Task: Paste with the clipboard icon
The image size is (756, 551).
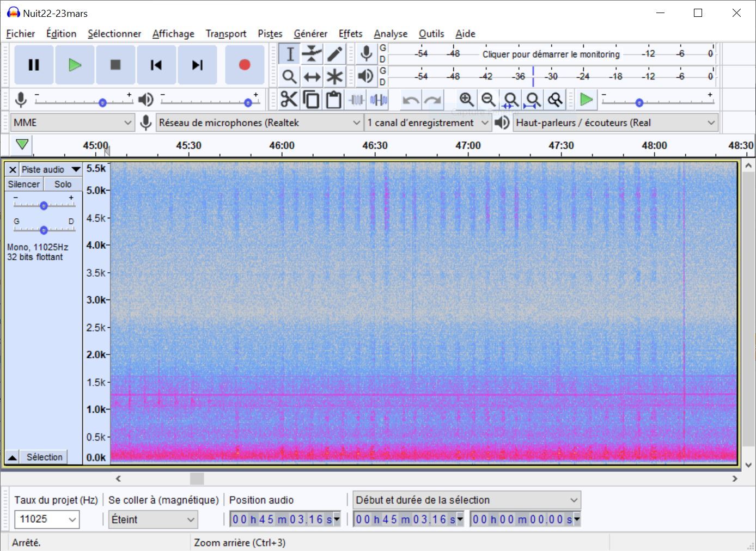Action: pos(334,100)
